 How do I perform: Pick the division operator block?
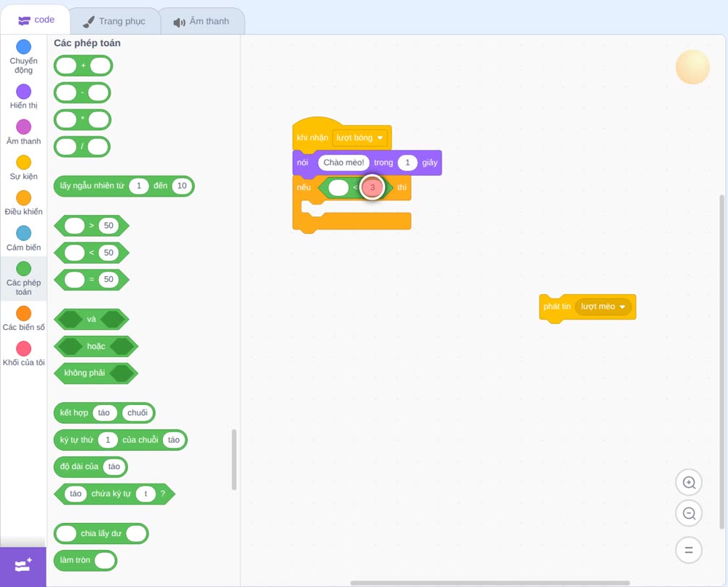[82, 147]
